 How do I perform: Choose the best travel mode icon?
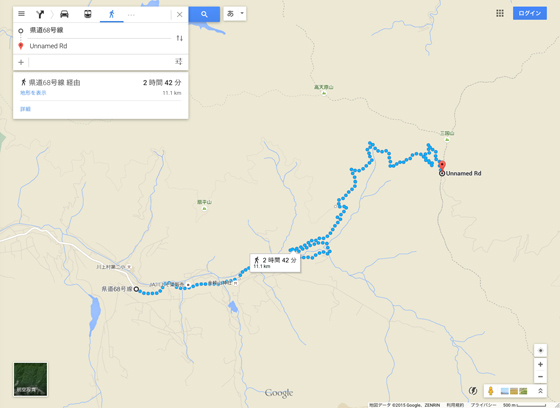click(x=40, y=14)
